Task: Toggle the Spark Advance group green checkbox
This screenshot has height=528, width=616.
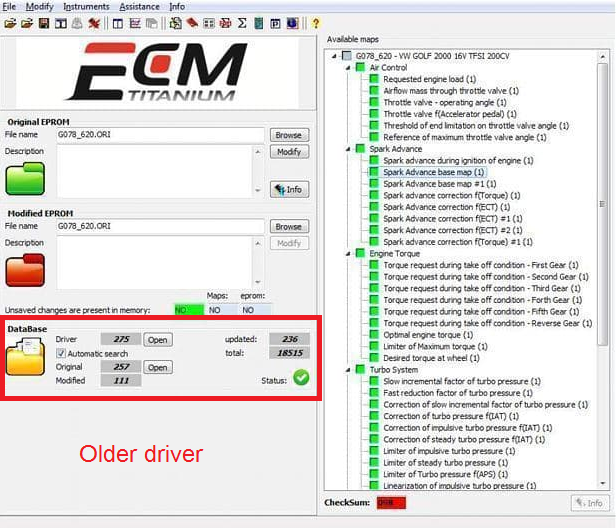Action: pyautogui.click(x=360, y=148)
